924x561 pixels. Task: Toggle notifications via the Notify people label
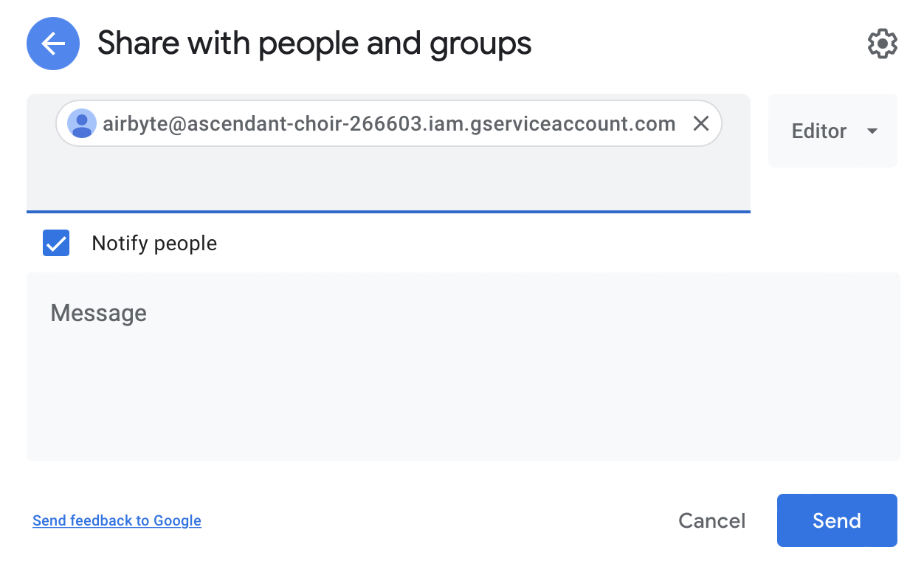(x=154, y=244)
